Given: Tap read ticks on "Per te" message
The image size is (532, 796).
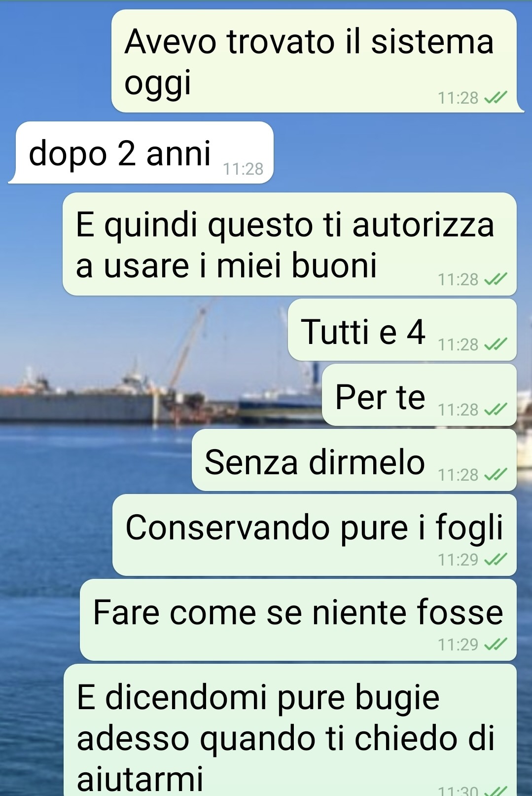Looking at the screenshot, I should (x=495, y=409).
